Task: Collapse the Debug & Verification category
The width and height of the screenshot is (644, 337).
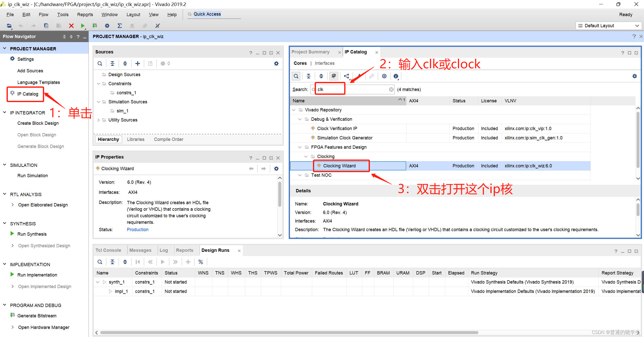Action: [x=300, y=119]
